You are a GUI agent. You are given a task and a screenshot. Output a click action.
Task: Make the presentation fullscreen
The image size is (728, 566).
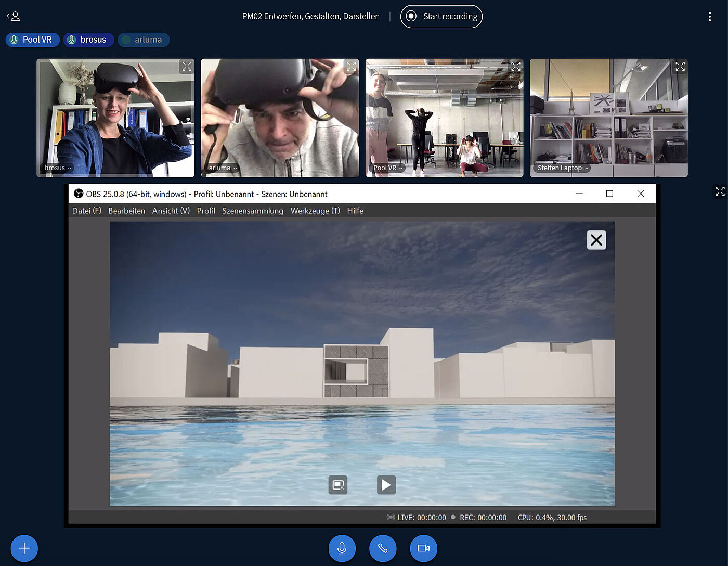[720, 191]
